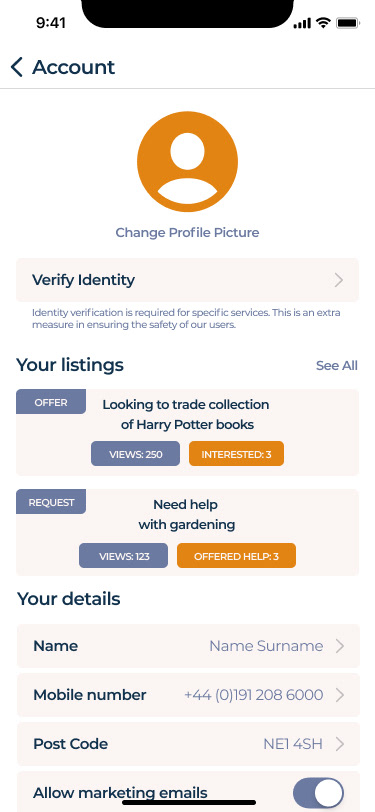Tap the back arrow next to Account

pyautogui.click(x=17, y=67)
